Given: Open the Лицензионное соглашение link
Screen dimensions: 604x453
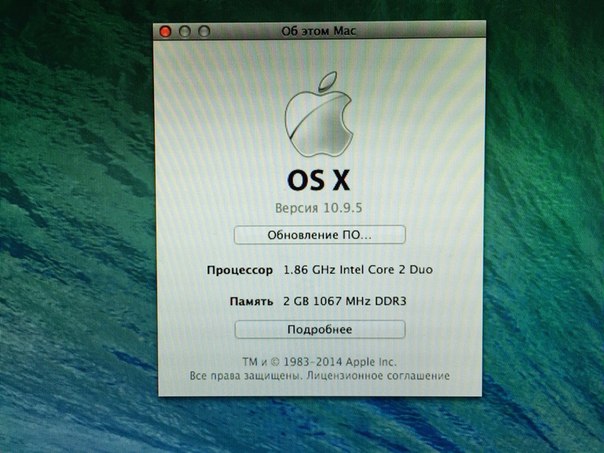Looking at the screenshot, I should tap(378, 376).
